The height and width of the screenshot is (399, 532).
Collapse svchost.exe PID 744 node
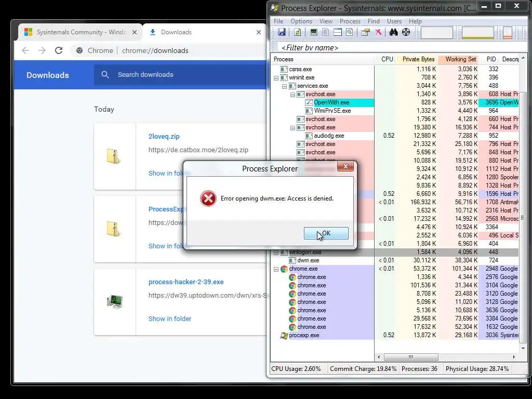coord(293,128)
